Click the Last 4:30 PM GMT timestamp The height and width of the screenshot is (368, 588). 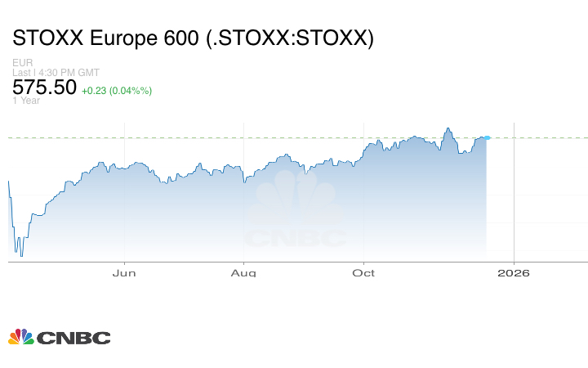coord(56,73)
